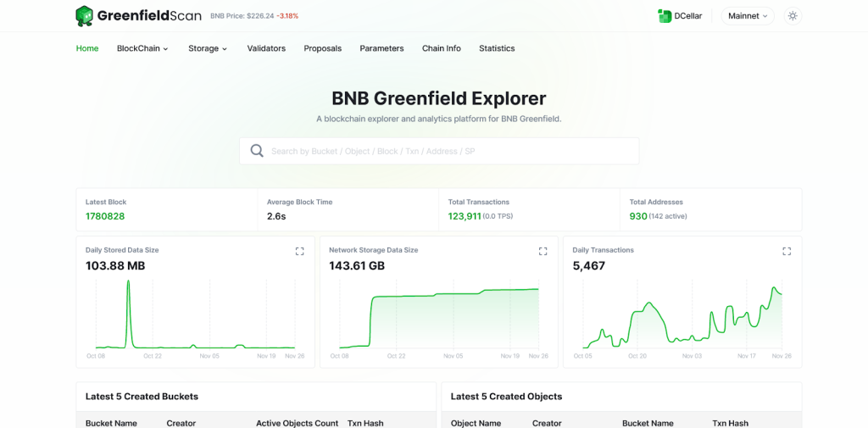Viewport: 868px width, 428px height.
Task: Expand Network Storage Data Size chart fullscreen
Action: click(x=543, y=252)
